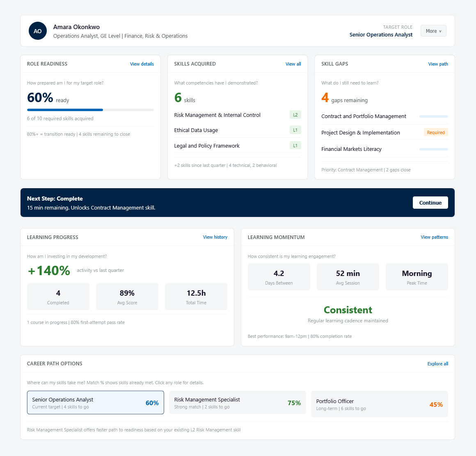Open the More dropdown menu
The image size is (476, 456).
(433, 31)
